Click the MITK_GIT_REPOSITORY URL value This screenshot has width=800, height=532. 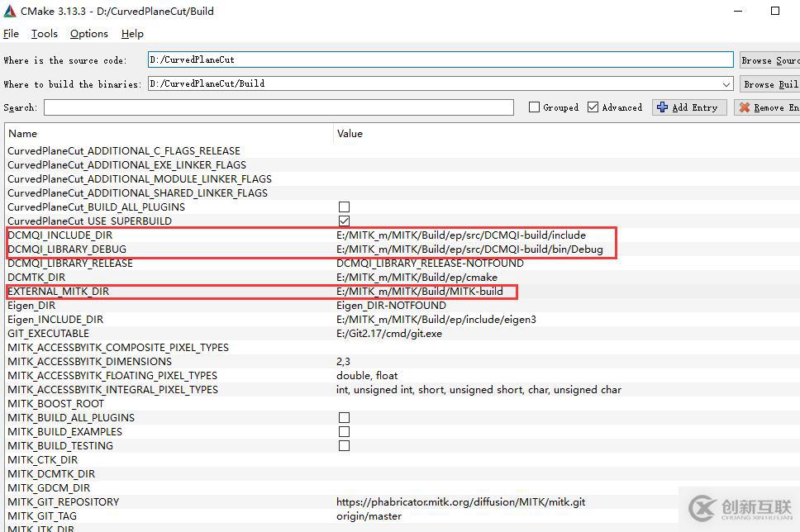(460, 502)
